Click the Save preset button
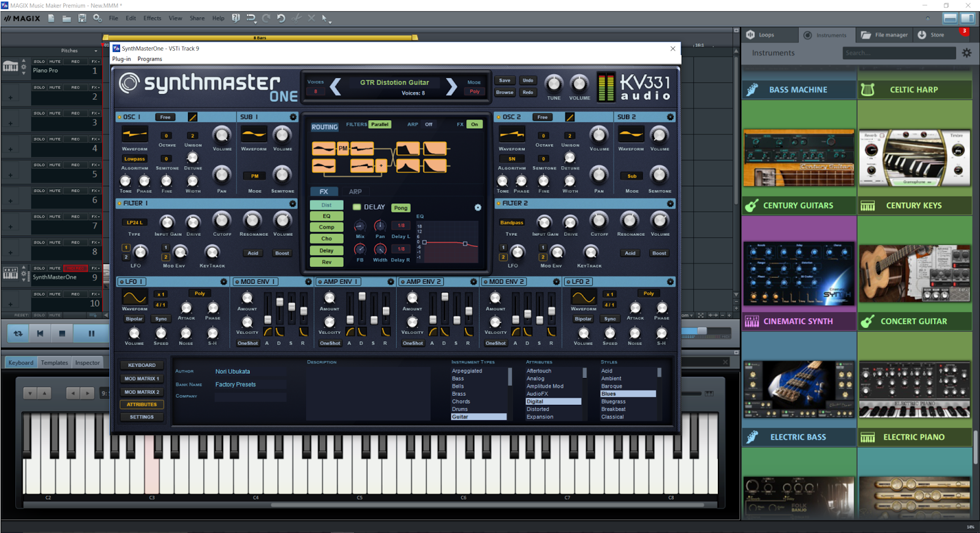980x533 pixels. (505, 80)
